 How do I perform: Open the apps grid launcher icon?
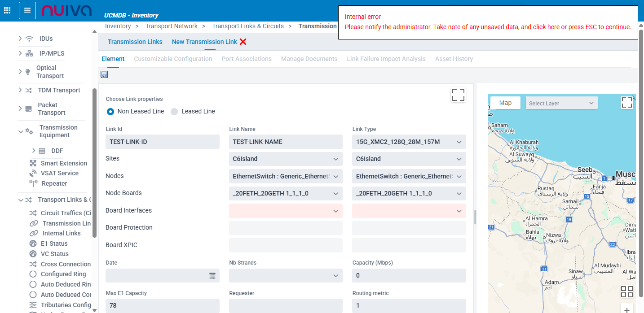point(7,10)
